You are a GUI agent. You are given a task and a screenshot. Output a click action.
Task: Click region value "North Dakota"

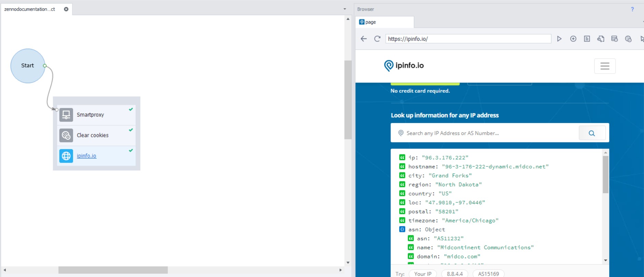(x=458, y=184)
